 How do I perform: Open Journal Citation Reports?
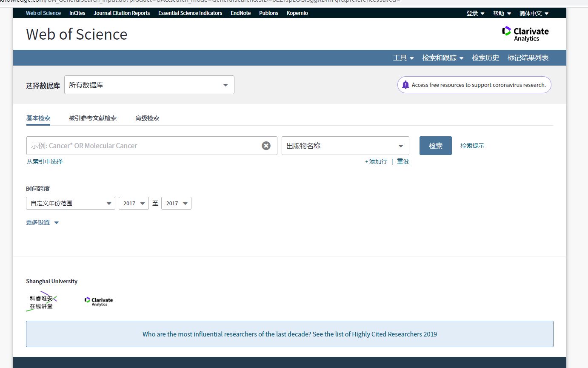(122, 13)
